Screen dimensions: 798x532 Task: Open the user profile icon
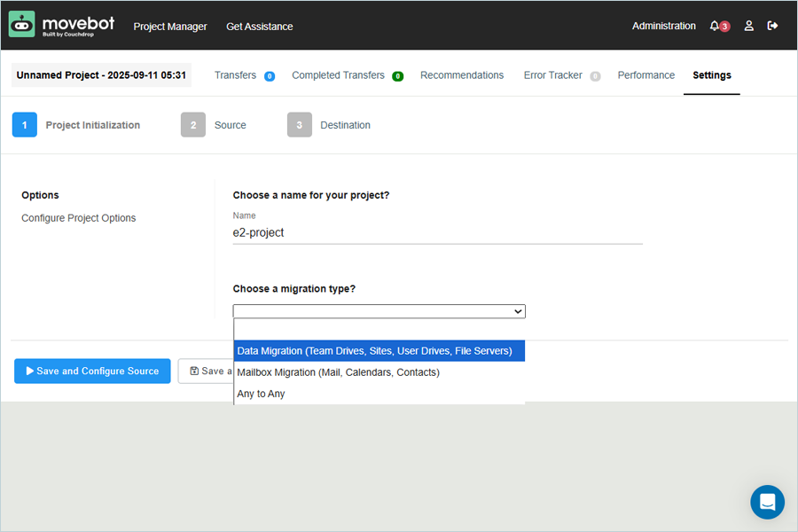coord(748,26)
